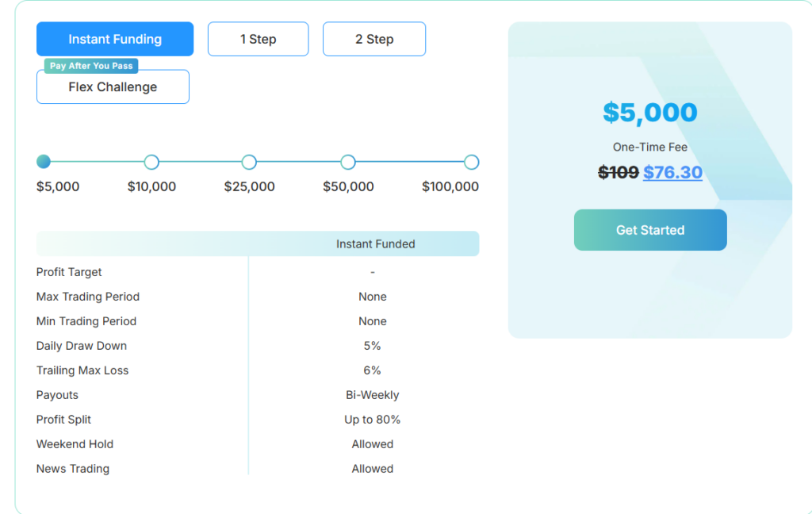
Task: Click the Bi-Weekly payouts value
Action: (x=372, y=394)
